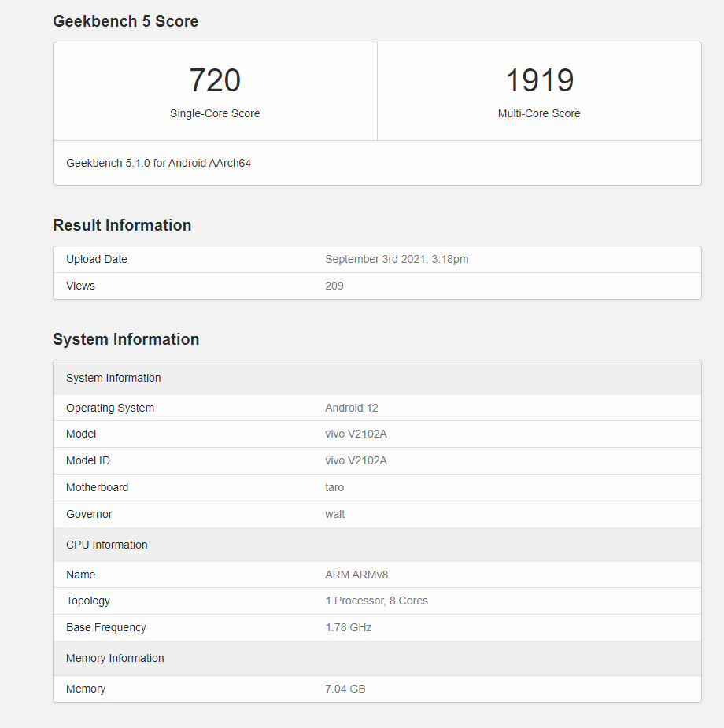Select the vivo V2102A value in Model ID row
The width and height of the screenshot is (724, 728).
click(356, 460)
